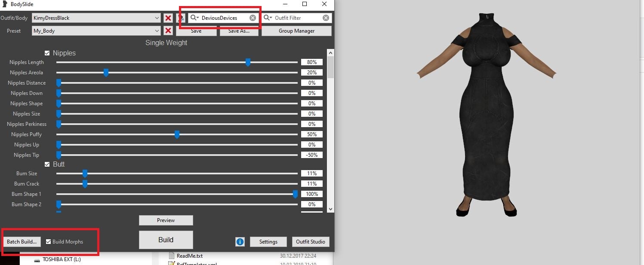Click the slider list scroll down arrow
The height and width of the screenshot is (265, 644).
(330, 209)
